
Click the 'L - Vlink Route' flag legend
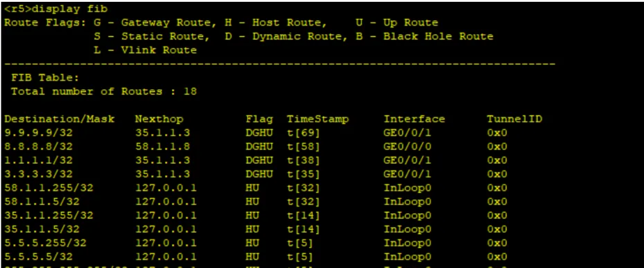coord(145,50)
